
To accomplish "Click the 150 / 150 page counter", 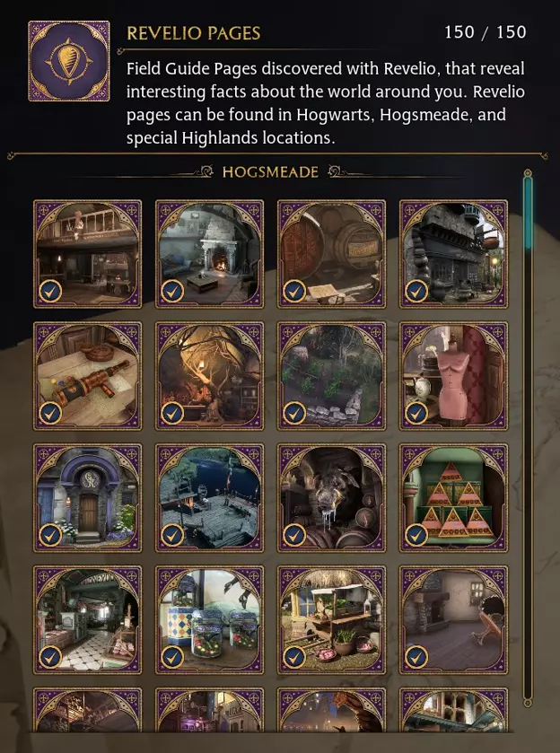I will [486, 32].
